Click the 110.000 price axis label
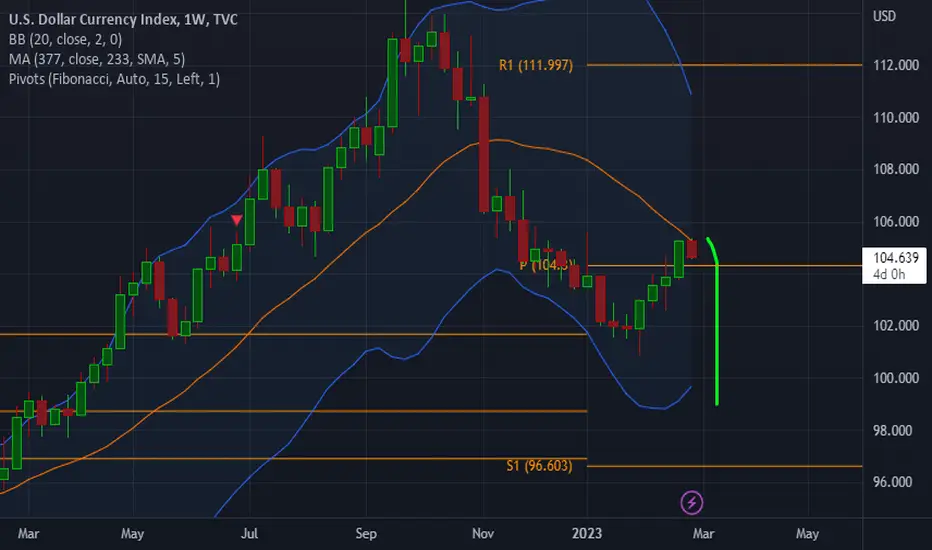Image resolution: width=932 pixels, height=550 pixels. (x=896, y=118)
